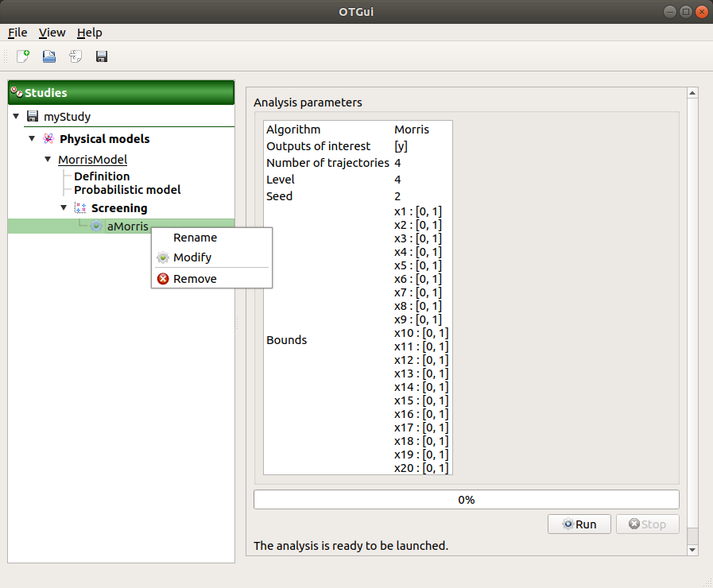Viewport: 713px width, 588px height.
Task: Click the atom icon next to Physical models
Action: [48, 139]
